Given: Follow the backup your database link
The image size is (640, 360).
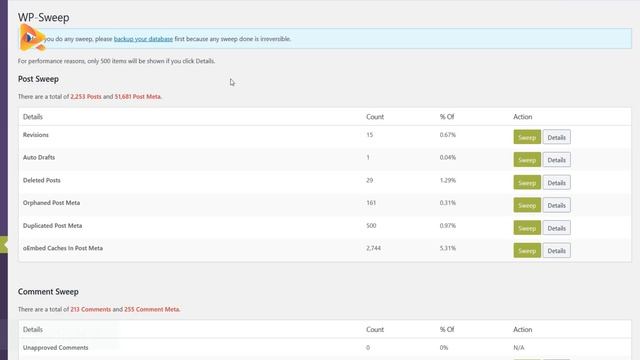Looking at the screenshot, I should click(x=143, y=39).
